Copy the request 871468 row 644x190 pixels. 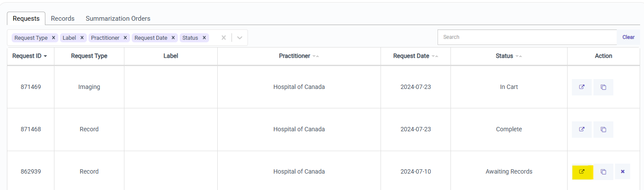click(x=603, y=129)
